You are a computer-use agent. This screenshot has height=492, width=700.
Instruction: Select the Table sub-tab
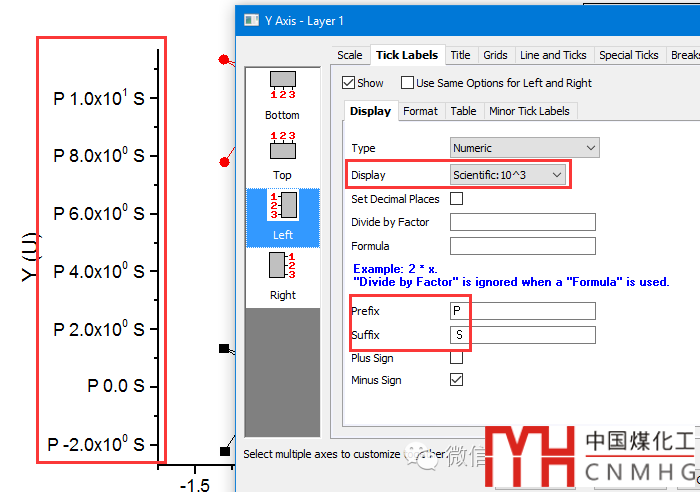(463, 111)
